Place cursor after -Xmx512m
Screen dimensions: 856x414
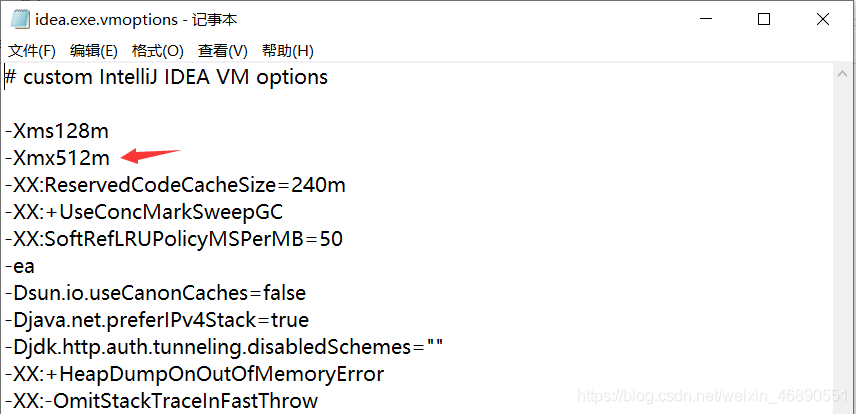pyautogui.click(x=110, y=158)
